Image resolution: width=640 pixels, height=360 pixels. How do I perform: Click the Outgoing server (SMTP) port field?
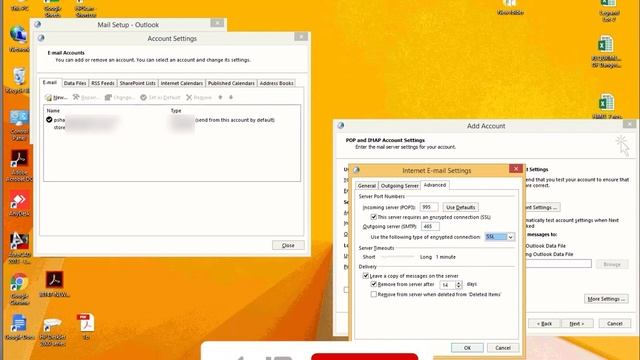(x=430, y=227)
